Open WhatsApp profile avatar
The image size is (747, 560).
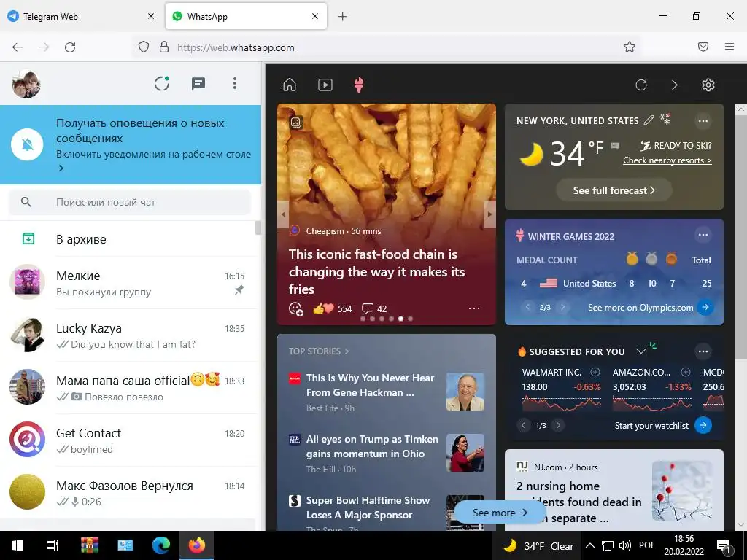[26, 85]
